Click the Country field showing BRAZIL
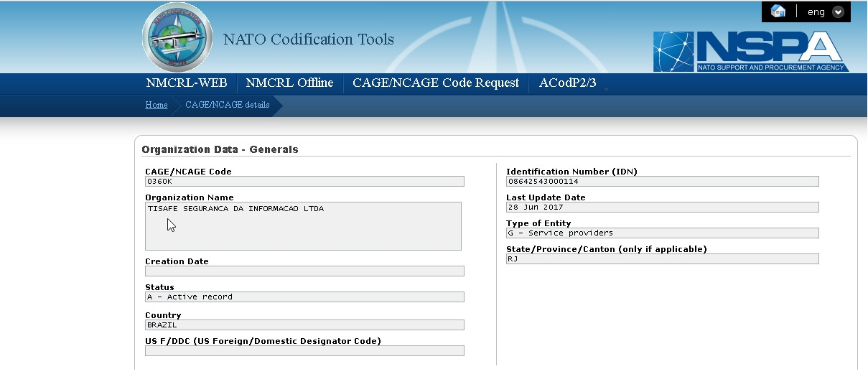The width and height of the screenshot is (868, 387). point(304,325)
